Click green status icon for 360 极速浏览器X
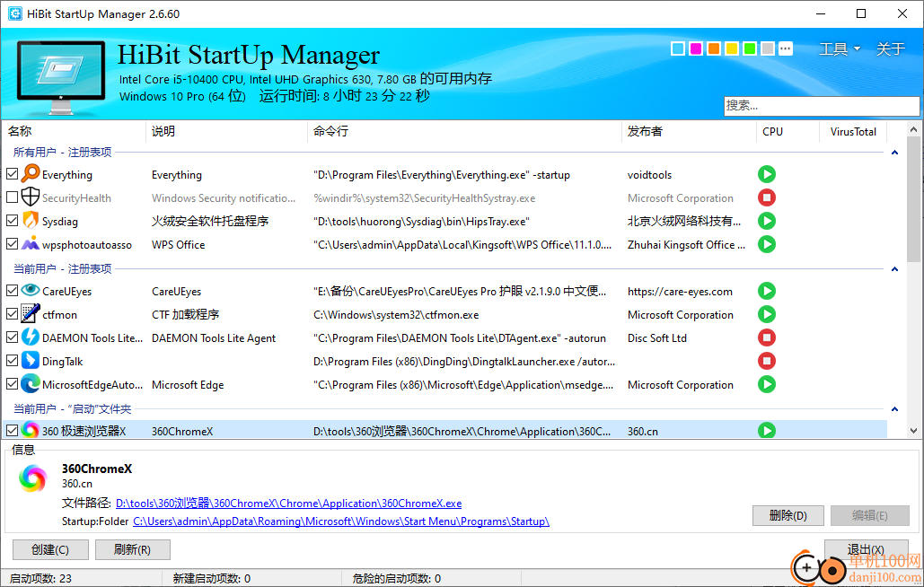The width and height of the screenshot is (924, 587). (x=767, y=431)
